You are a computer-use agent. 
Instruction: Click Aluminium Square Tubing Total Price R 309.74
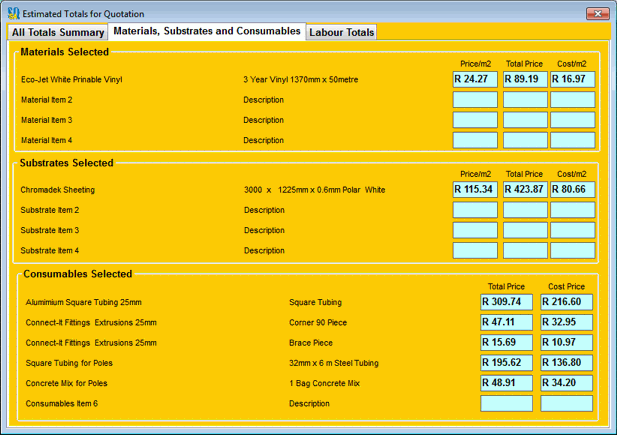coord(506,301)
